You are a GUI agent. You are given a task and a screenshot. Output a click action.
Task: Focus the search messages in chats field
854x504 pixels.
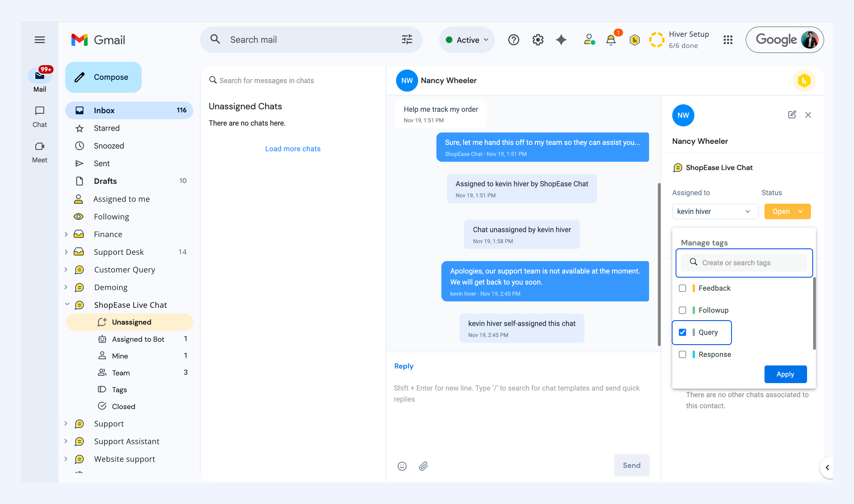coord(293,81)
